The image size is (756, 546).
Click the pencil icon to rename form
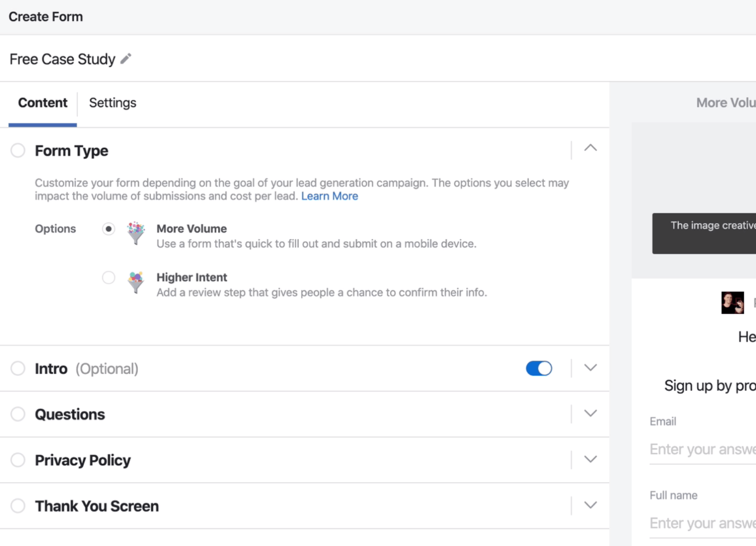tap(126, 59)
